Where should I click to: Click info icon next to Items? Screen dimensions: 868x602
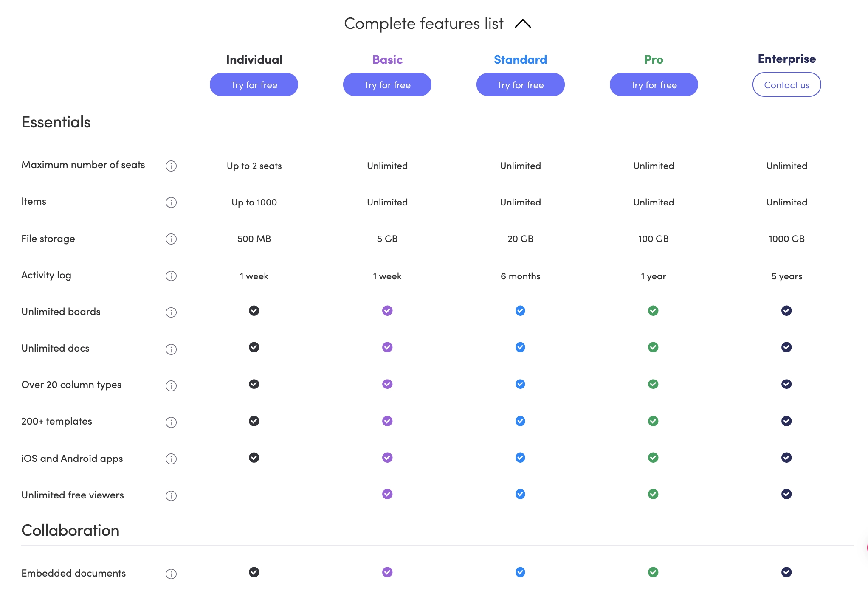[x=171, y=203]
